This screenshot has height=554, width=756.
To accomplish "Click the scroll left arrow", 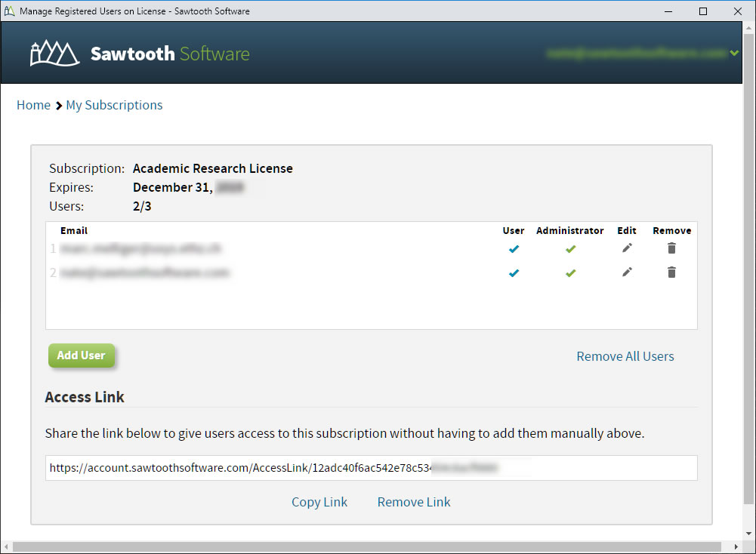I will point(6,546).
